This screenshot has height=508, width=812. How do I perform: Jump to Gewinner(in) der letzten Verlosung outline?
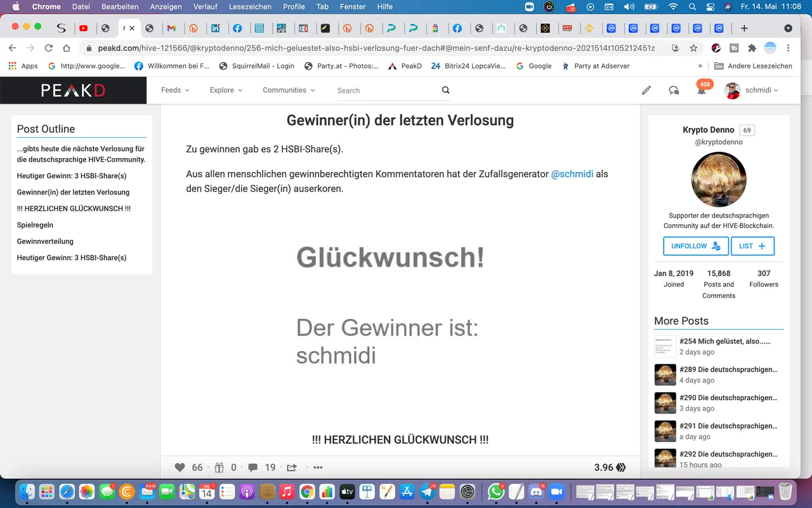tap(73, 192)
